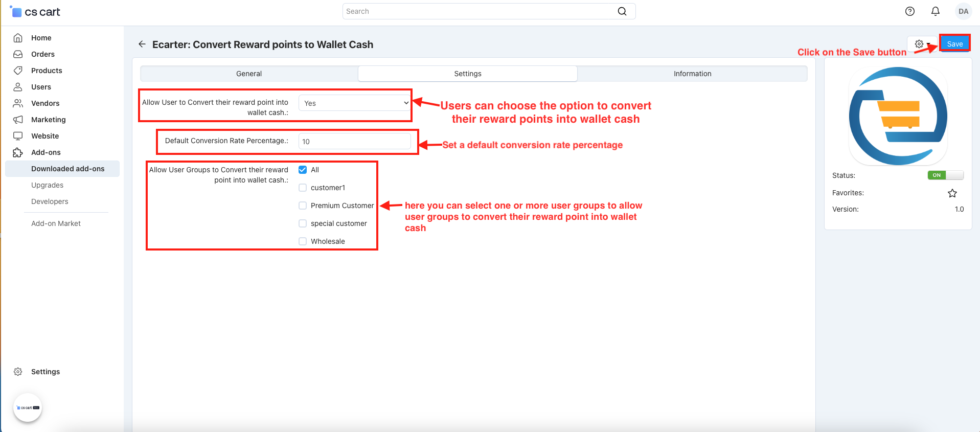Mark add-on as favorite with star
The width and height of the screenshot is (980, 432).
click(x=952, y=193)
